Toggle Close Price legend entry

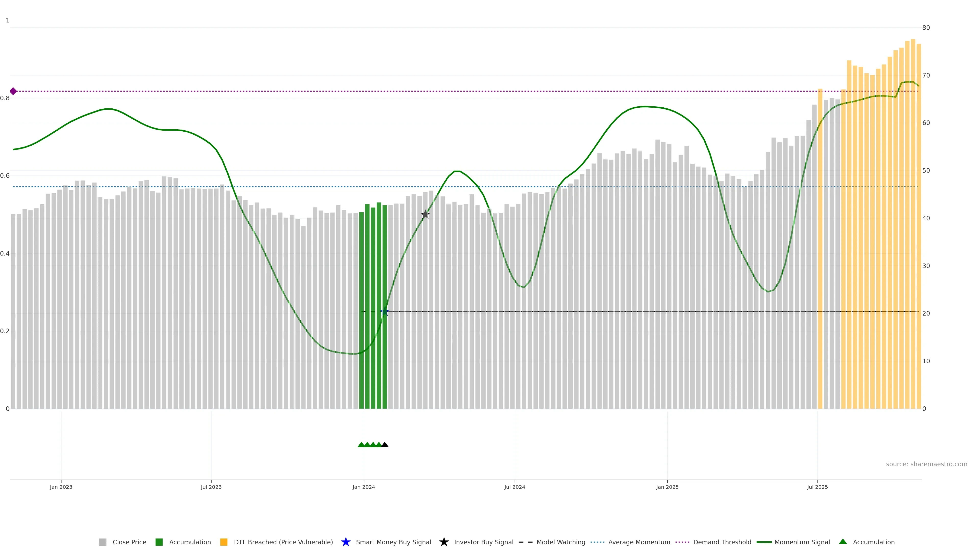pos(129,542)
